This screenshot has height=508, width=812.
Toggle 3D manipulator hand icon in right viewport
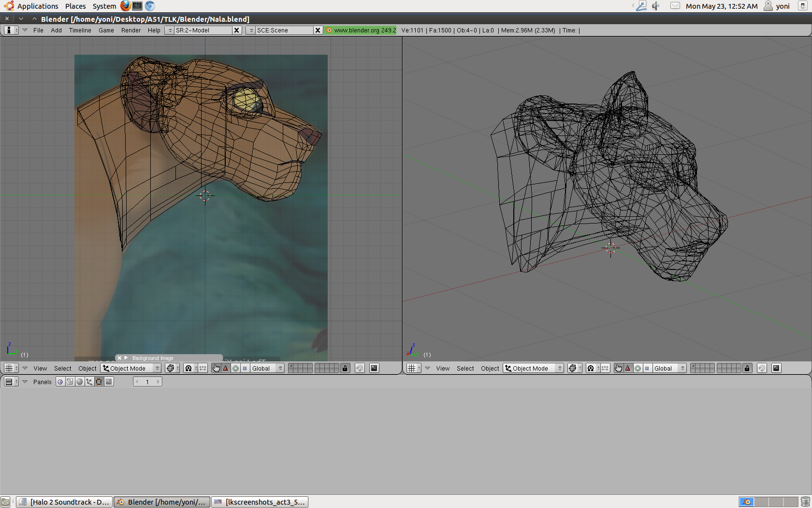pyautogui.click(x=618, y=368)
